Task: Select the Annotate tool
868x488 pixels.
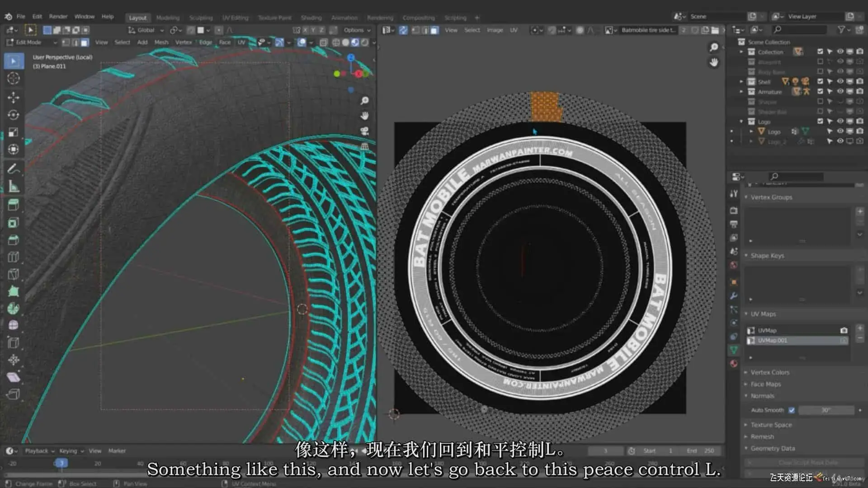Action: tap(14, 169)
